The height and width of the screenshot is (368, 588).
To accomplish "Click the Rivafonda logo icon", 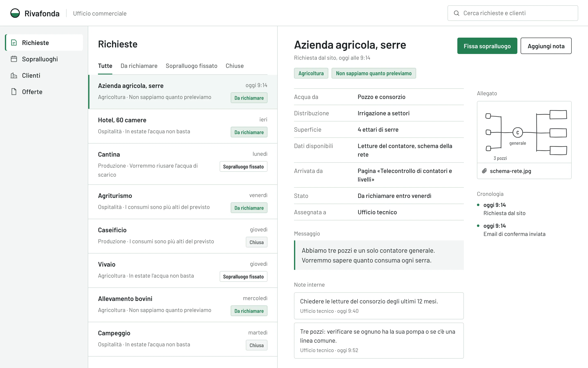I will pyautogui.click(x=15, y=13).
